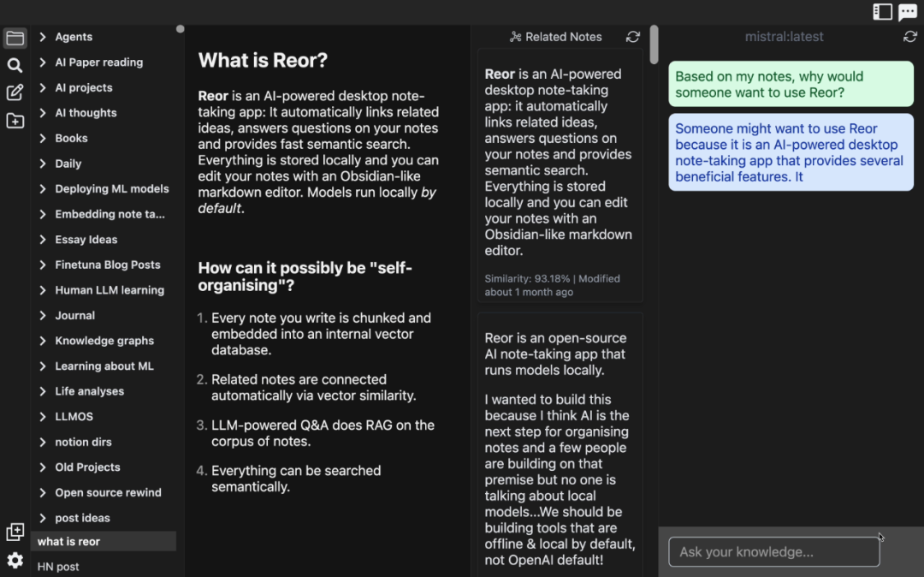Image resolution: width=924 pixels, height=577 pixels.
Task: Click list item about chunked and embedded notes
Action: pyautogui.click(x=321, y=334)
